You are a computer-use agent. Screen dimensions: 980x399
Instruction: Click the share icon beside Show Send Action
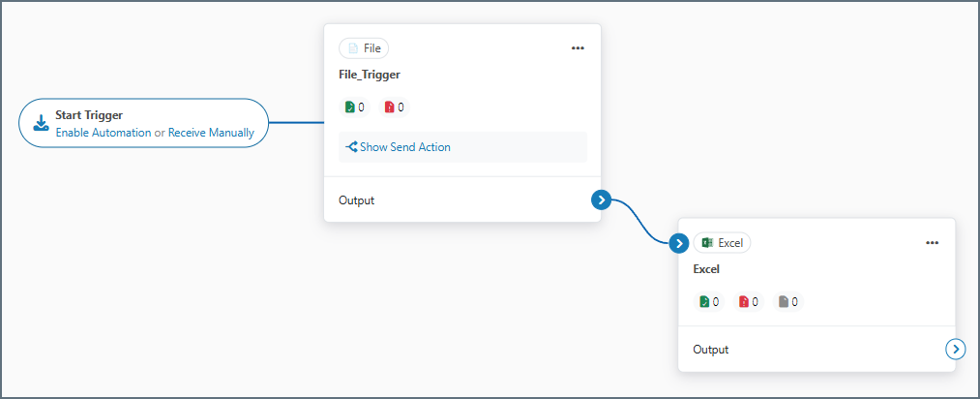click(x=351, y=147)
